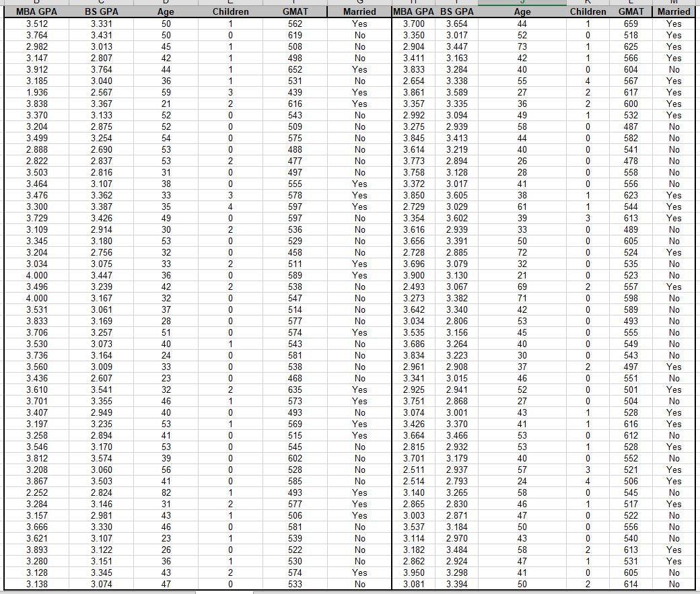This screenshot has height=594, width=700.
Task: Select the MBA GPA cell 2.982
Action: [x=36, y=46]
